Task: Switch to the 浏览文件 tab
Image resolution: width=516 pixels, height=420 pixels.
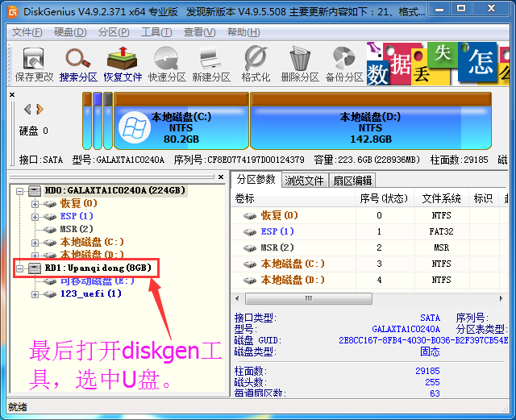Action: 305,181
